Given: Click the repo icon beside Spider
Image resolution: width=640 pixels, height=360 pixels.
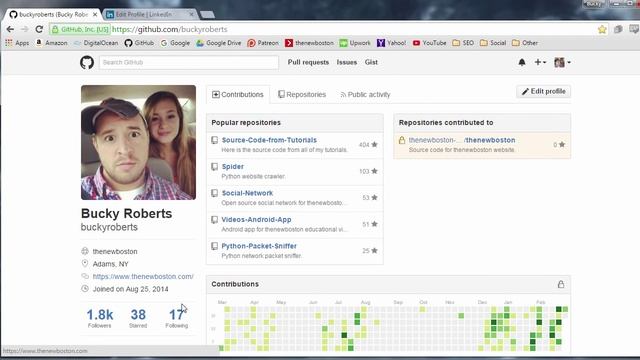Looking at the screenshot, I should click(x=214, y=167).
